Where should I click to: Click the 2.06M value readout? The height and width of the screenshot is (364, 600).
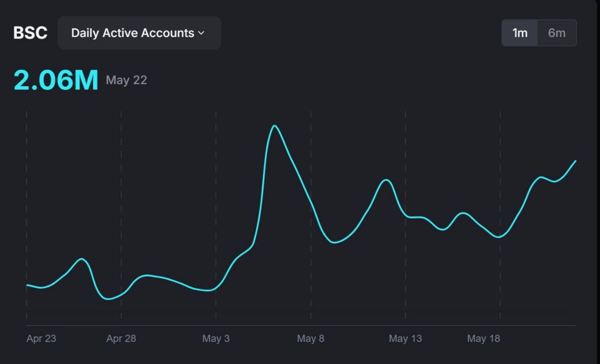pyautogui.click(x=56, y=80)
